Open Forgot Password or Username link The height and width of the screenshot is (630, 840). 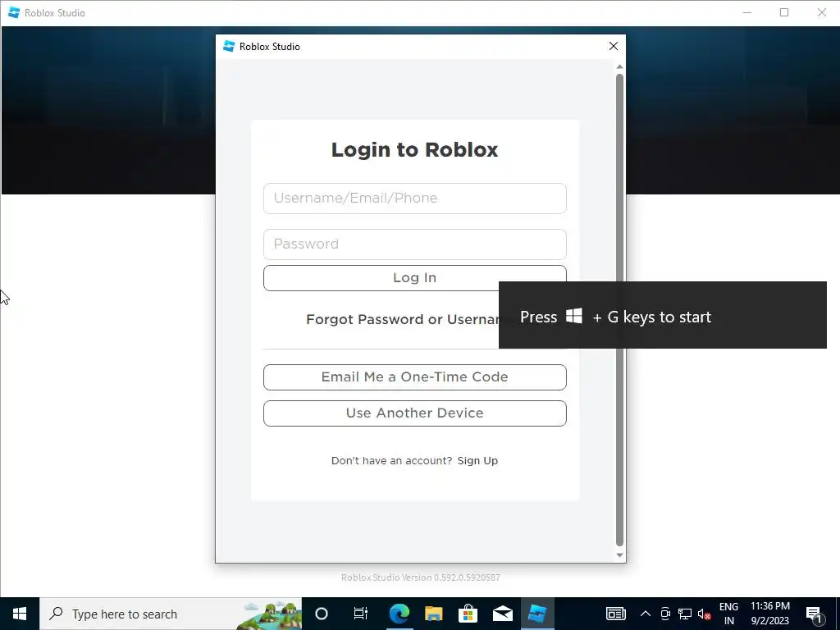tap(402, 319)
